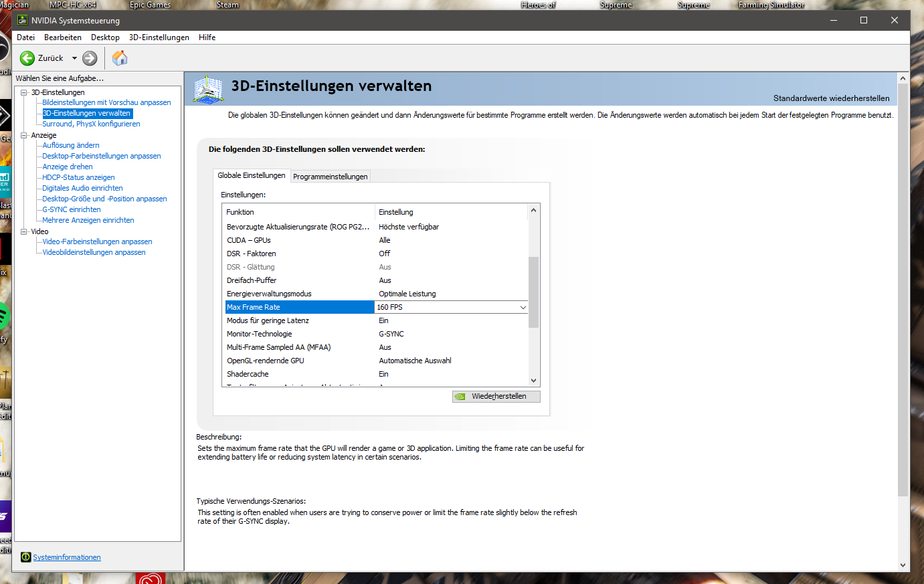This screenshot has width=924, height=584.
Task: Click the Farming Simulator desktop shortcut label
Action: (x=771, y=5)
